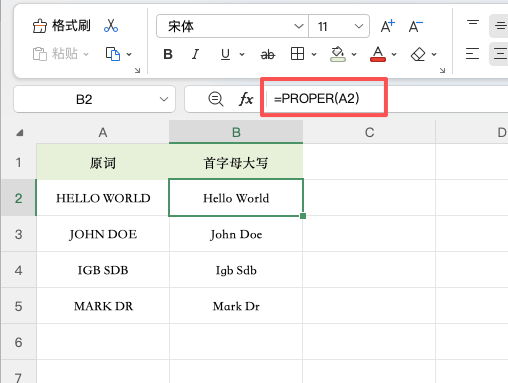This screenshot has height=383, width=508.
Task: Select column C header
Action: [x=369, y=133]
